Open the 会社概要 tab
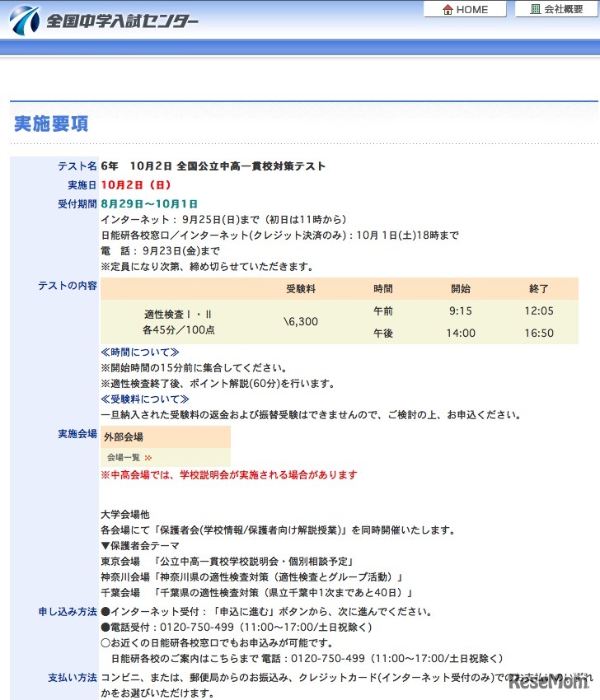 pos(557,9)
